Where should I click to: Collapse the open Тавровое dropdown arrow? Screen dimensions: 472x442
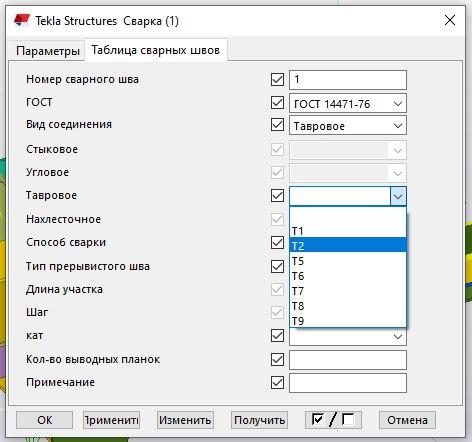pyautogui.click(x=398, y=196)
